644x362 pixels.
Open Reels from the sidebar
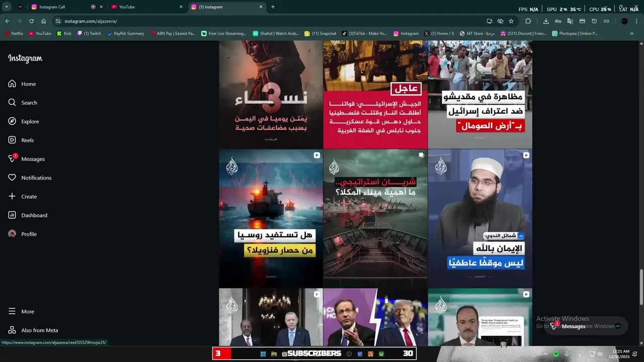(x=21, y=140)
